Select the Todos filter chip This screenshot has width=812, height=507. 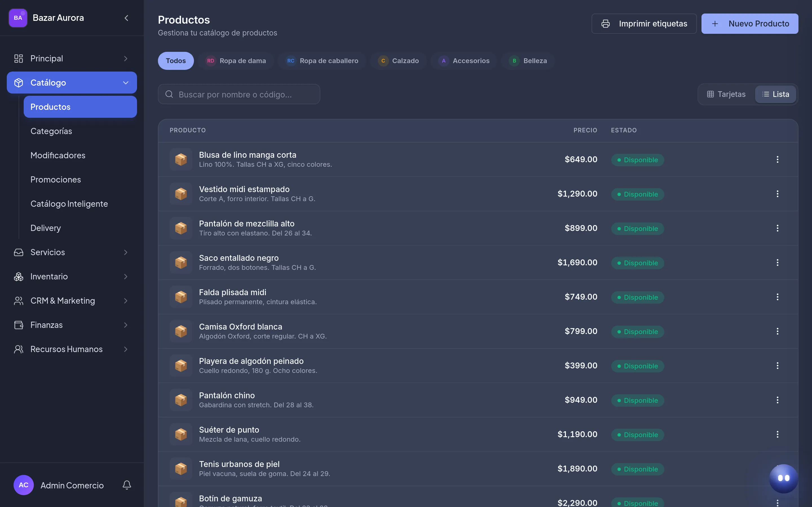(176, 61)
